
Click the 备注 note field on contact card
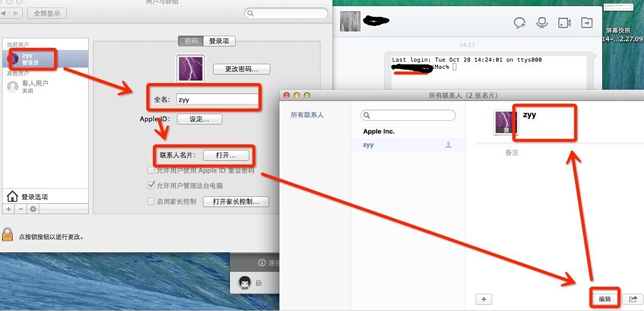512,152
